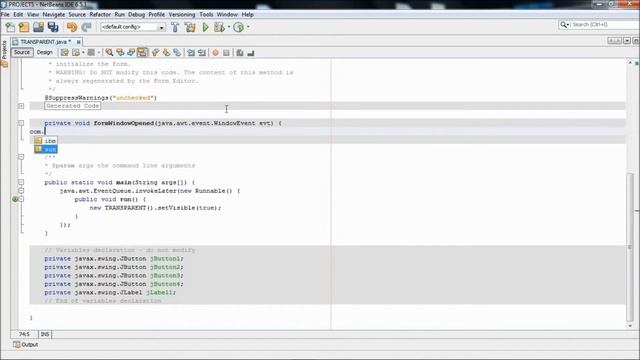Open the Profile Main Project dropdown arrow
Viewport: 640px width, 360px height.
[x=248, y=27]
